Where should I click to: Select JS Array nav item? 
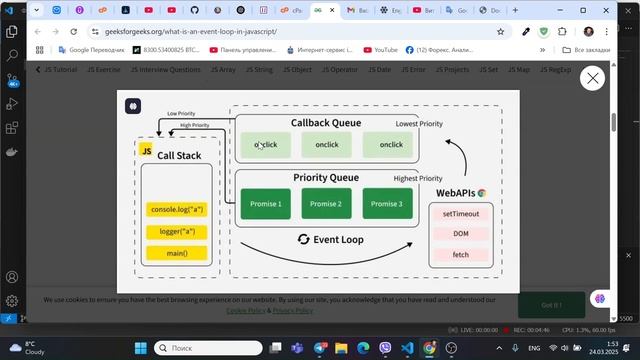(x=223, y=70)
